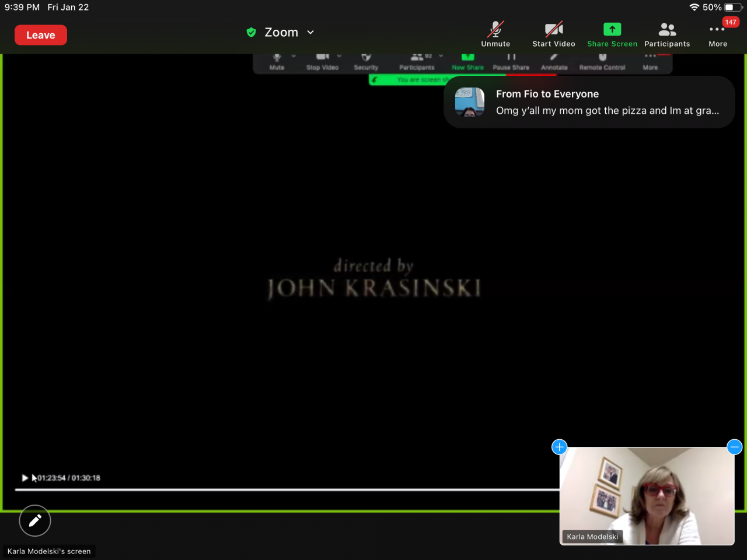Tap the 9:39 PM clock in status bar
The width and height of the screenshot is (747, 560).
(x=22, y=7)
